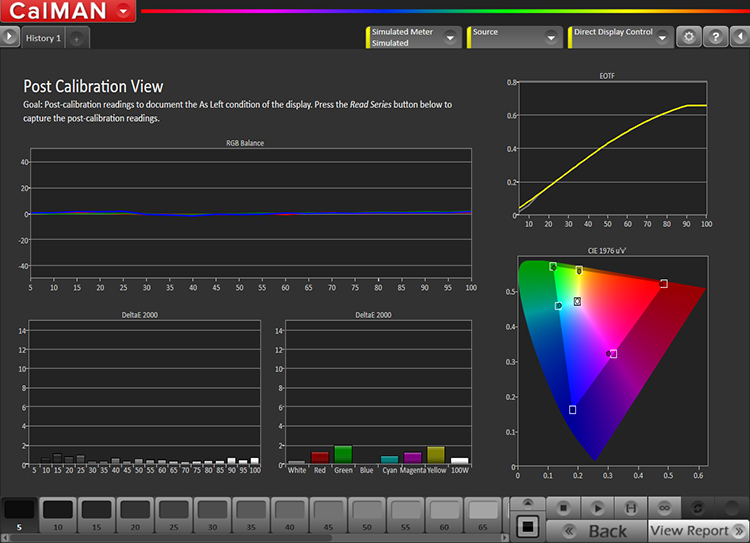750x543 pixels.
Task: Open settings via the gear icon
Action: pos(688,37)
